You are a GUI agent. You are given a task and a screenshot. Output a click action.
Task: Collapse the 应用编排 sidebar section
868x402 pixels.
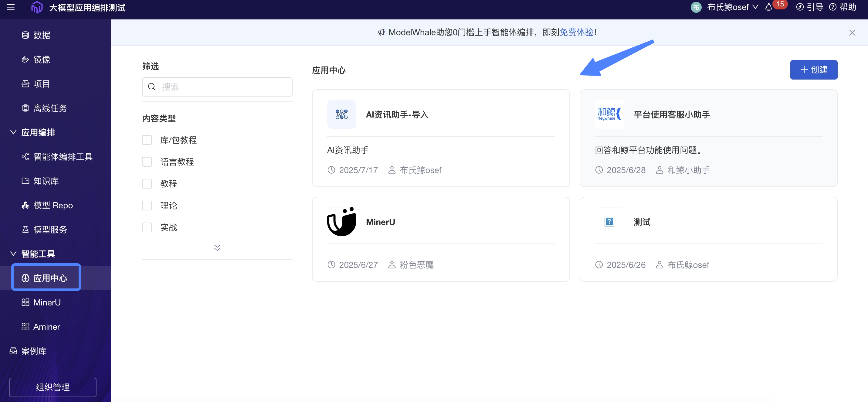coord(13,132)
